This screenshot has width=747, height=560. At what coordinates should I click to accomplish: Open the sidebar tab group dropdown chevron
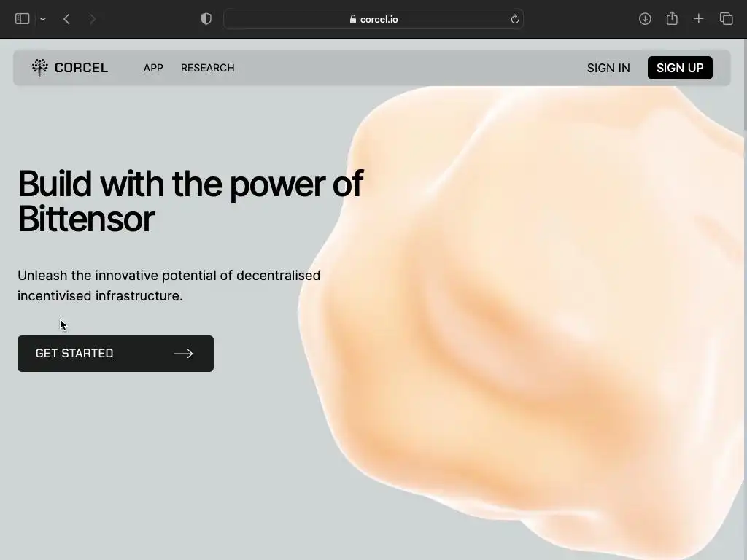pos(43,19)
